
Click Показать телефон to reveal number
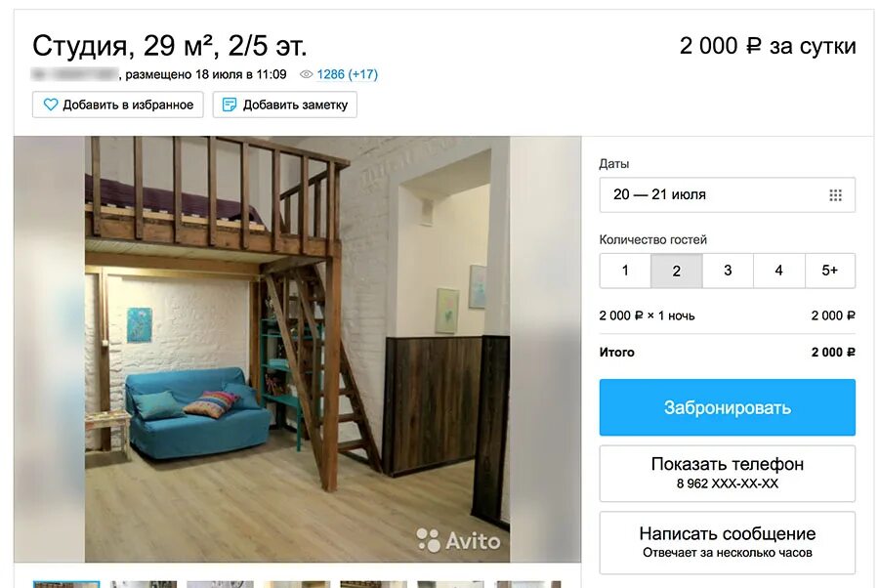click(727, 474)
